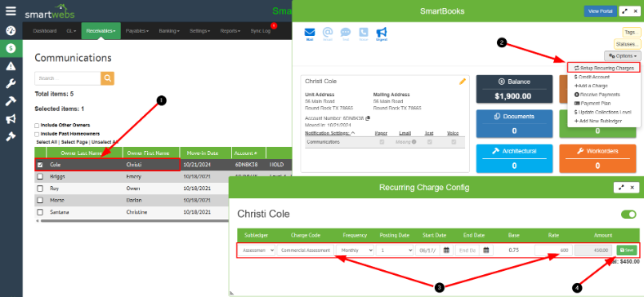Choose the Mail envelope communication icon

pyautogui.click(x=310, y=34)
